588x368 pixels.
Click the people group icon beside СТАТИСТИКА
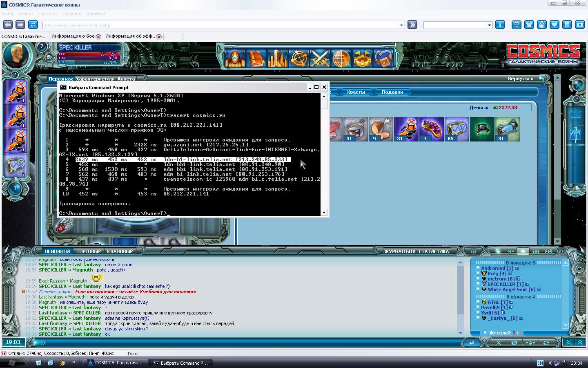point(474,251)
